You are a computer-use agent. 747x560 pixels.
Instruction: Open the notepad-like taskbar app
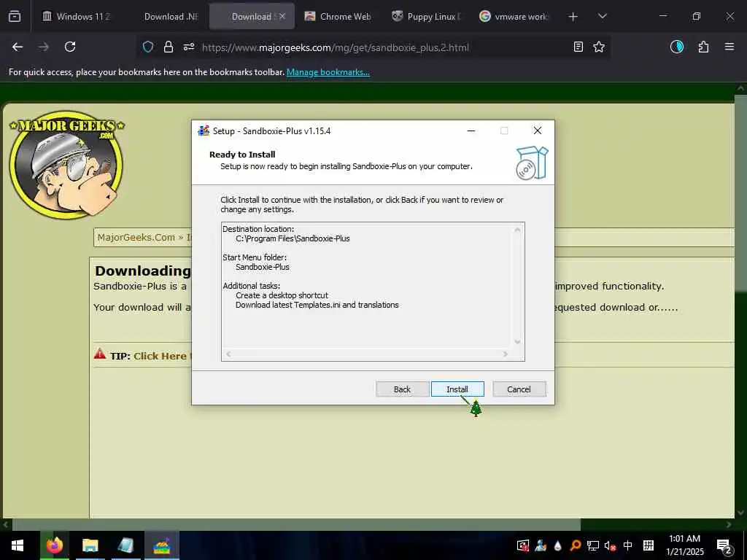click(125, 545)
